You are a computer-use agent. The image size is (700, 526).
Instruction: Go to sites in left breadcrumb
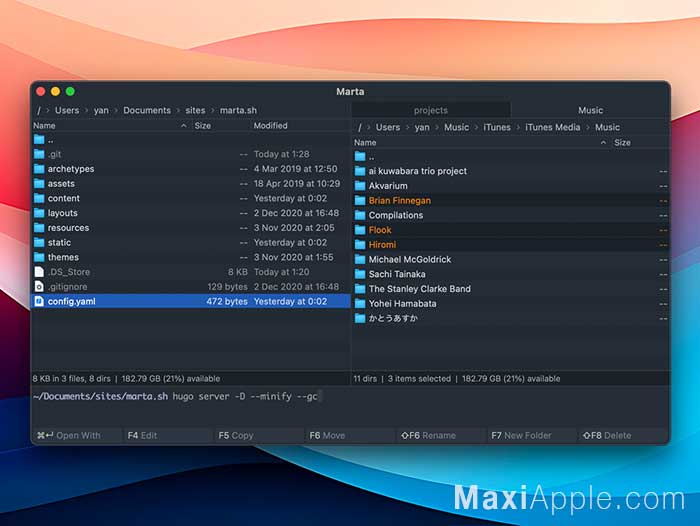click(x=195, y=110)
